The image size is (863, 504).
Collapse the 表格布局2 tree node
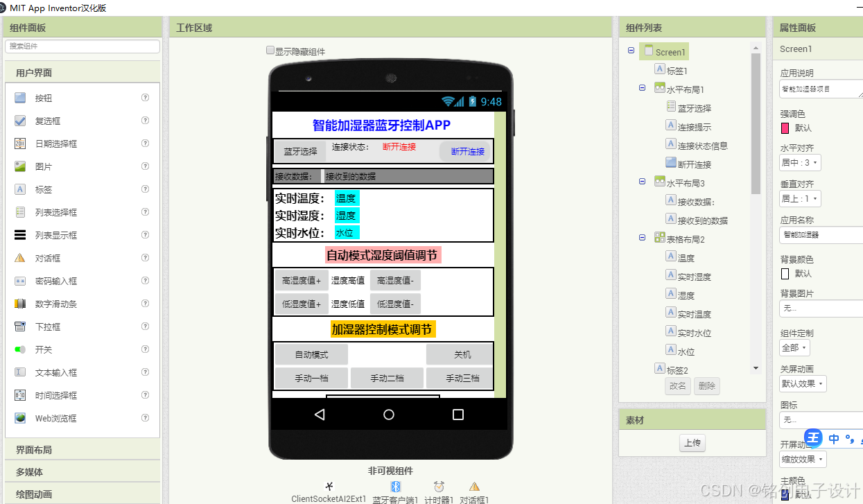642,238
